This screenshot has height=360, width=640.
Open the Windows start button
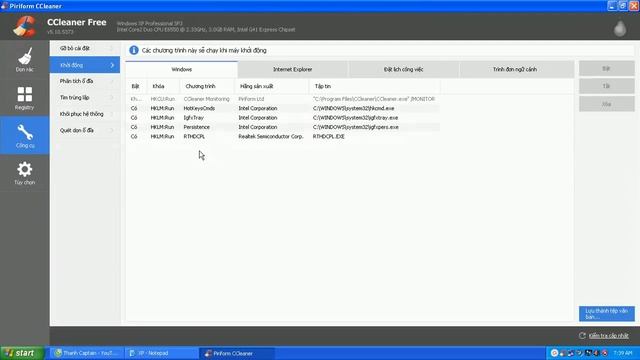22,353
